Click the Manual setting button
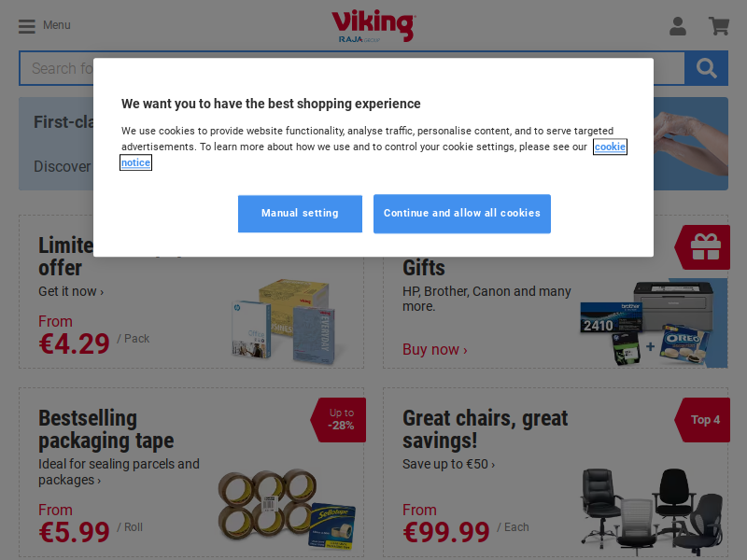The width and height of the screenshot is (747, 560). pos(300,214)
